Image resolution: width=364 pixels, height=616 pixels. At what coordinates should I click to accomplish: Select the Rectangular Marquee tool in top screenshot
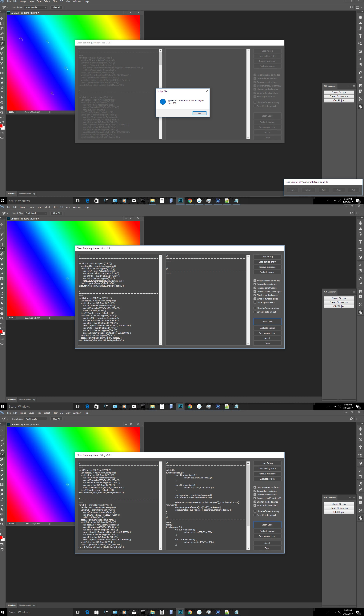(2, 24)
